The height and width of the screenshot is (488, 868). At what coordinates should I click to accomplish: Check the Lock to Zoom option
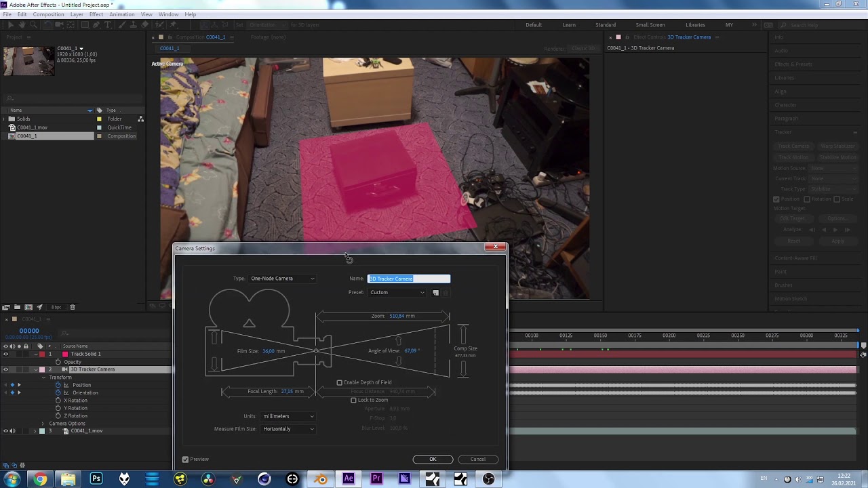tap(353, 400)
